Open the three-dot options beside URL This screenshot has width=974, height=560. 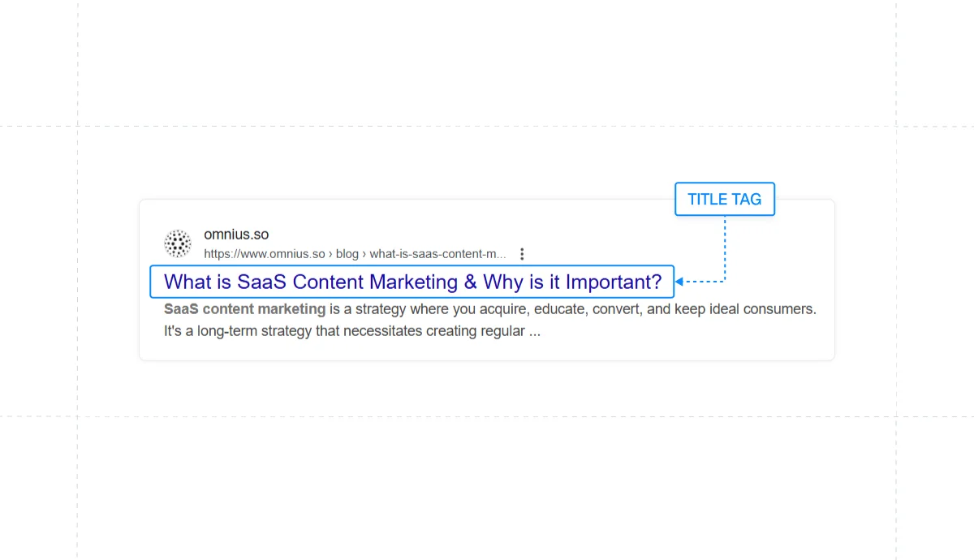tap(522, 254)
